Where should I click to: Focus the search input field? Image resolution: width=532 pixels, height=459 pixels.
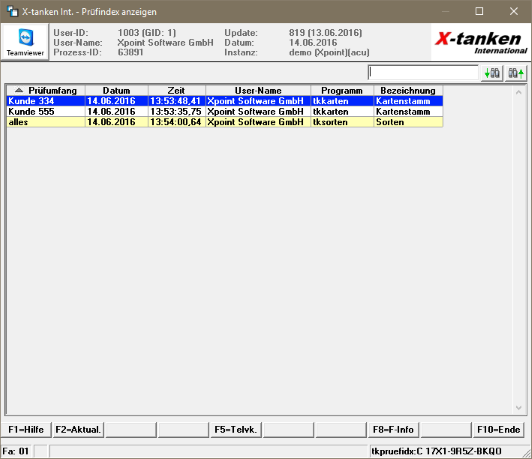click(x=423, y=73)
